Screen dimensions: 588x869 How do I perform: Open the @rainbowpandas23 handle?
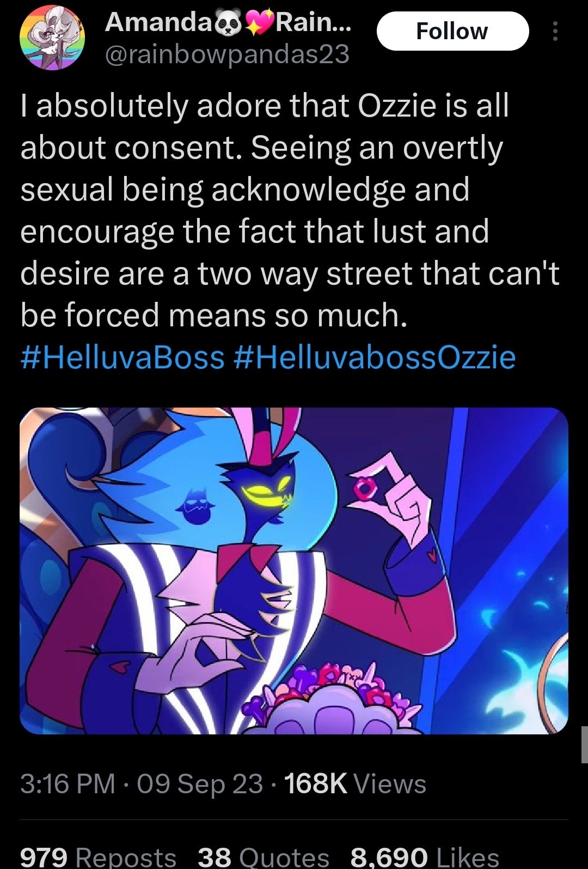point(226,54)
